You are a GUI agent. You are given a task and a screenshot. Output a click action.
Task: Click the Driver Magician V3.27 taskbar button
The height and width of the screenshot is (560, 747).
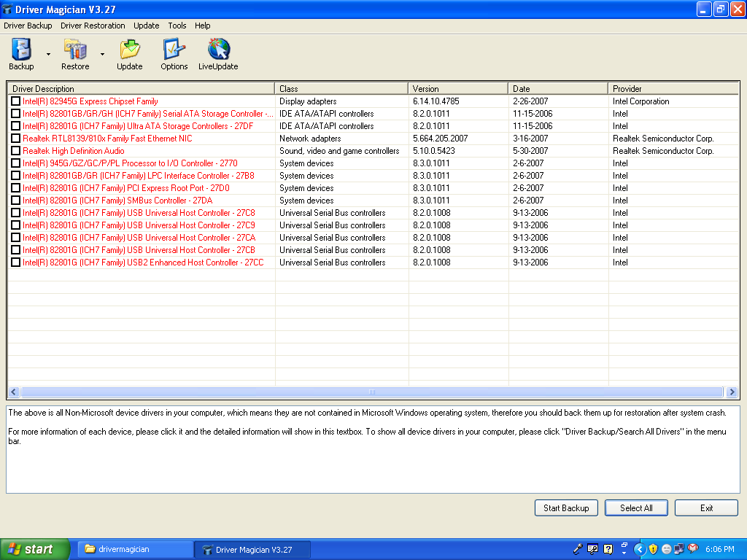pyautogui.click(x=252, y=549)
